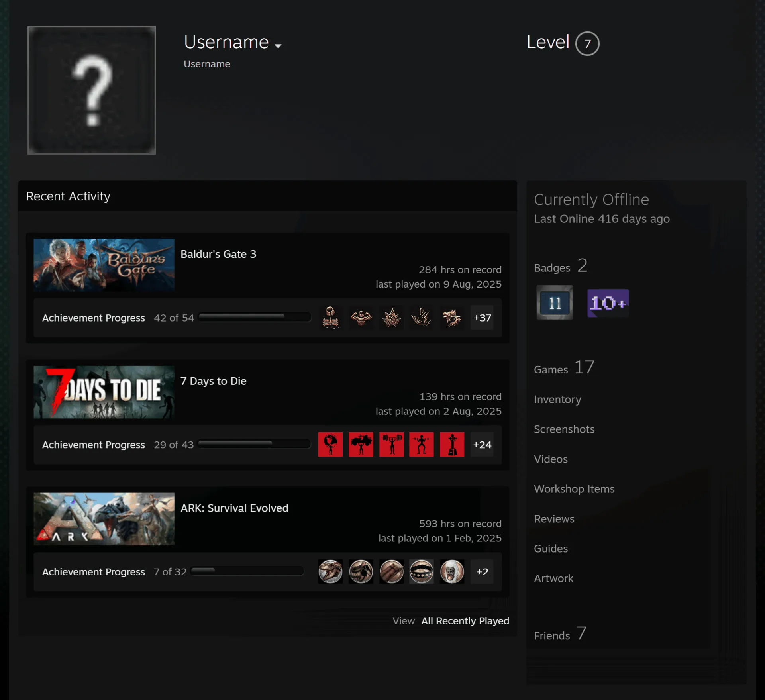The height and width of the screenshot is (700, 765).
Task: Open the Username dropdown arrow
Action: pos(278,46)
